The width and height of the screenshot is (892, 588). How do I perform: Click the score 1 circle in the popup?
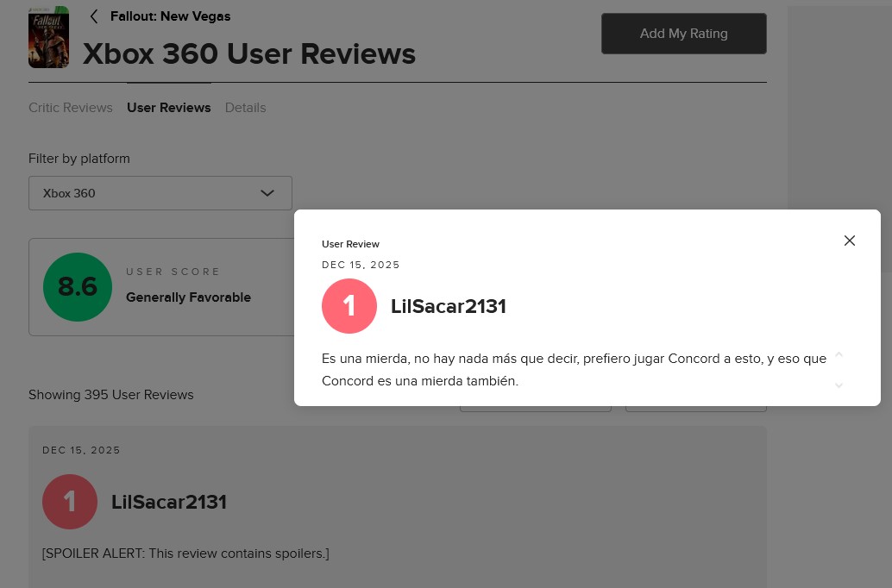[349, 306]
